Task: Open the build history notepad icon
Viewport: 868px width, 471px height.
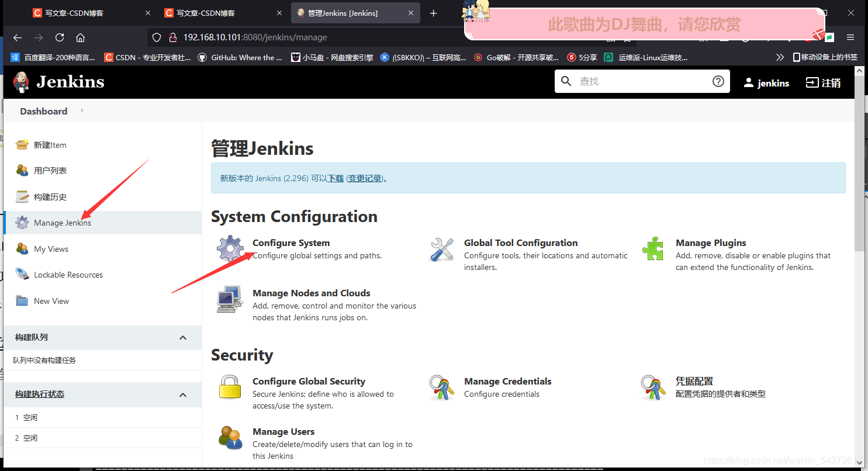Action: point(22,197)
